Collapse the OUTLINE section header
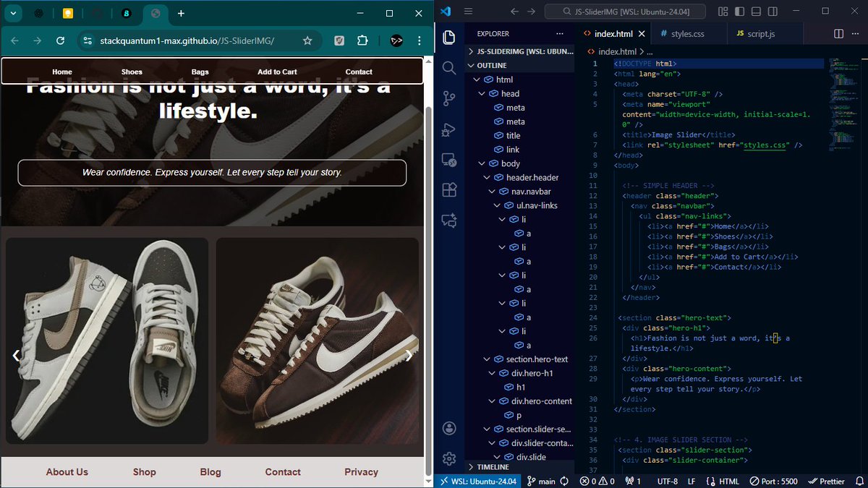868x488 pixels. (x=521, y=66)
